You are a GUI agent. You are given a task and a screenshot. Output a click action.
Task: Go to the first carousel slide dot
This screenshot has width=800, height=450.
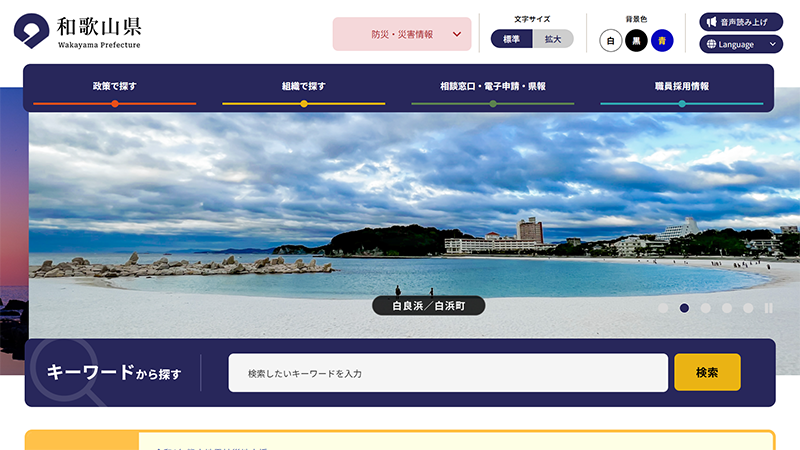[x=663, y=308]
